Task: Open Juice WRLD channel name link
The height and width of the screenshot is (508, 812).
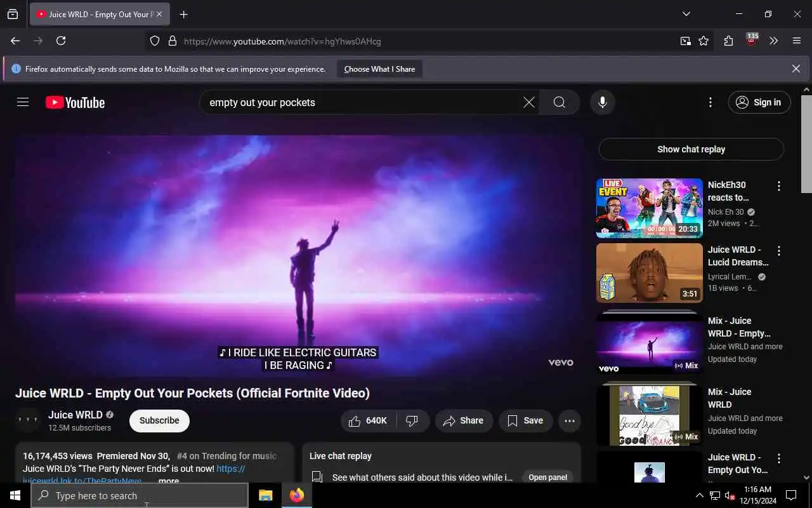Action: pyautogui.click(x=75, y=415)
